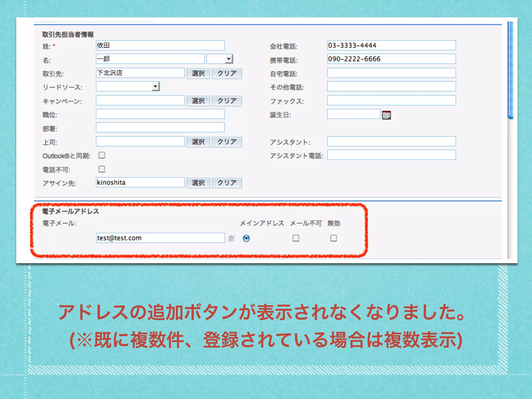Click the 自宅電話 input field
Viewport: 532px width, 399px height.
(391, 73)
